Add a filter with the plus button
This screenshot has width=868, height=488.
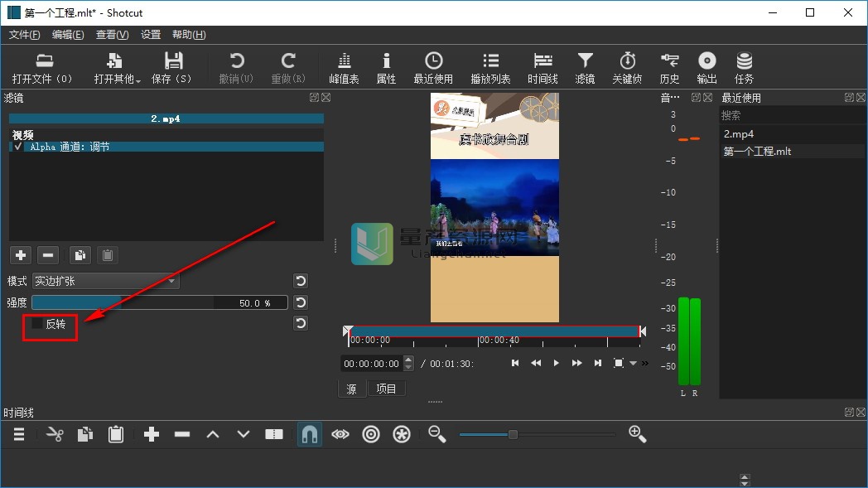pos(21,255)
